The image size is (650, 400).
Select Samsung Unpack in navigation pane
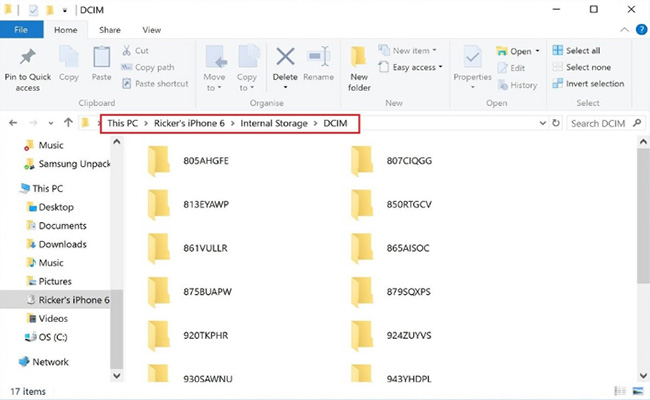[68, 164]
